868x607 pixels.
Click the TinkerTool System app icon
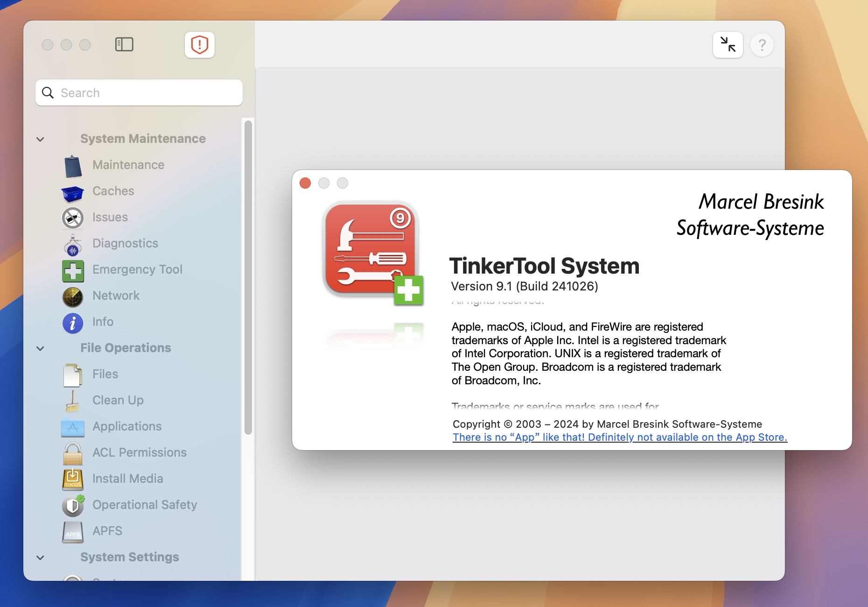[372, 253]
